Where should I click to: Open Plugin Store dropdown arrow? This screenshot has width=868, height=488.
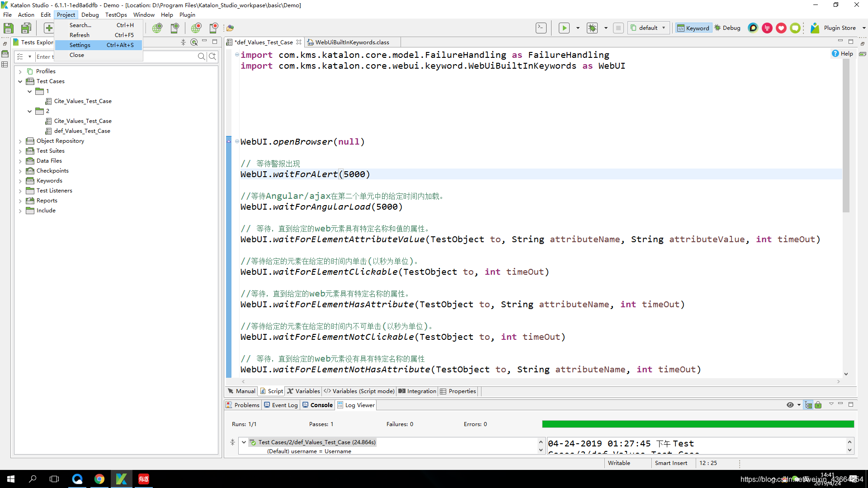point(864,28)
